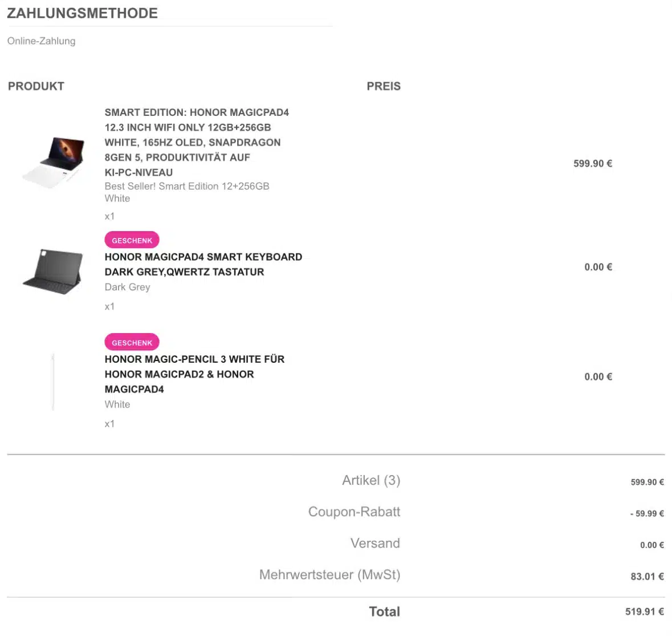Click the Best Seller Smart Edition variant text
Screen dimensions: 672x636
coord(187,192)
